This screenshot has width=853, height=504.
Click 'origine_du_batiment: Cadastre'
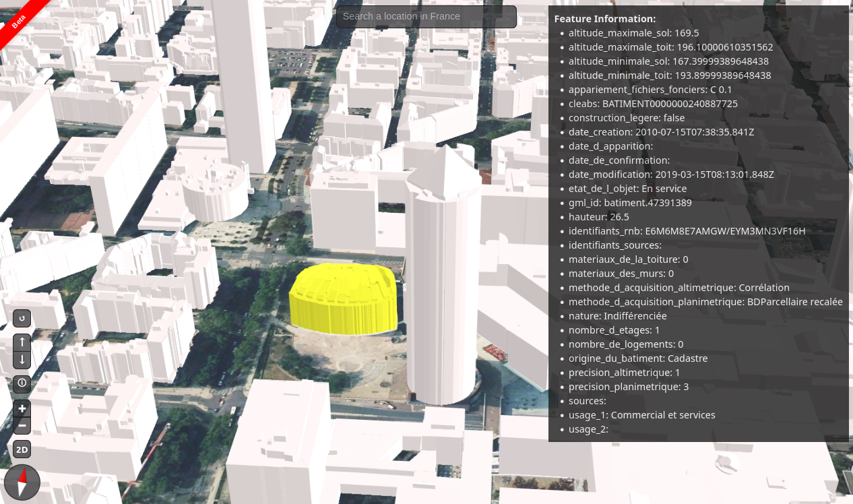(638, 358)
